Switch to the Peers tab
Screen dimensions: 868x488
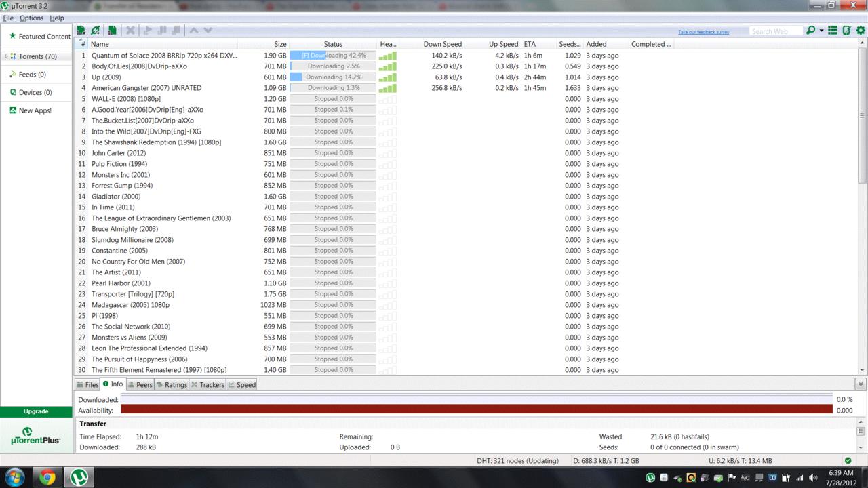click(x=140, y=384)
